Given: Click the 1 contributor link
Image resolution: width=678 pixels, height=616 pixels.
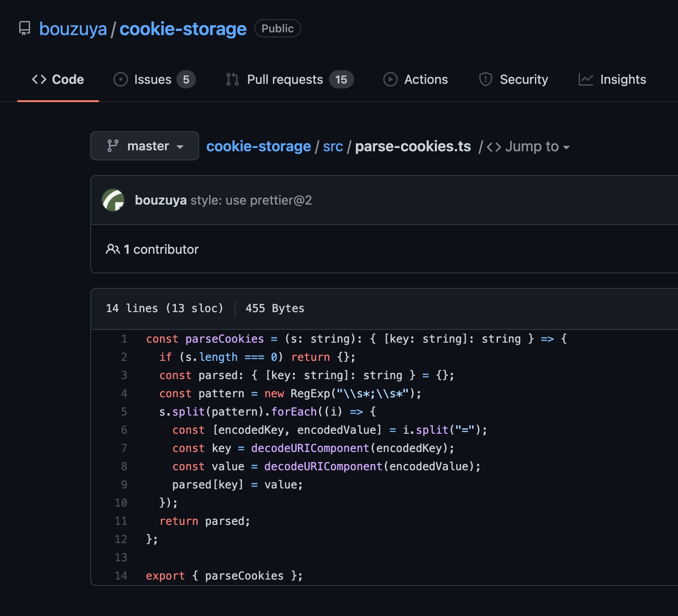Looking at the screenshot, I should click(x=161, y=249).
